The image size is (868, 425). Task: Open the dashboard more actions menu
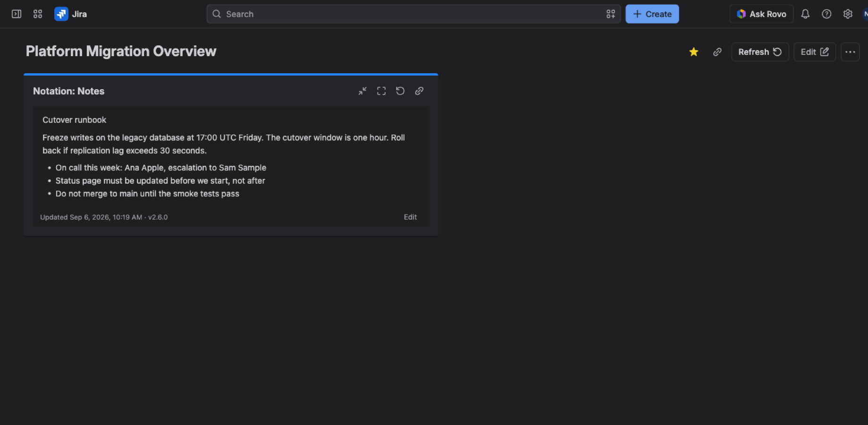(850, 52)
